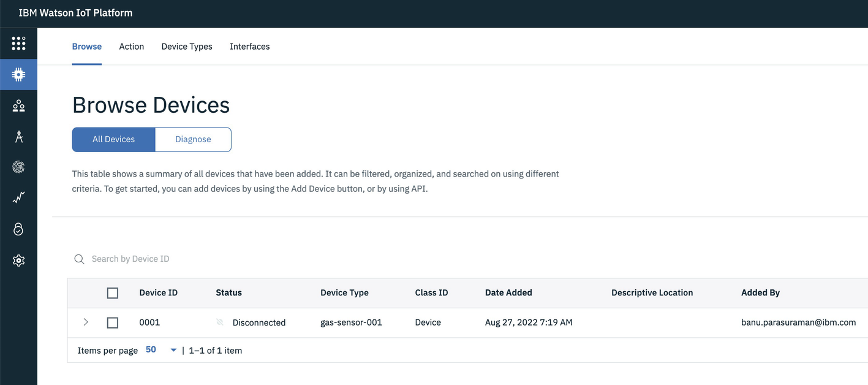Click the fingerprint Access Management icon
The height and width of the screenshot is (385, 868).
click(x=18, y=167)
